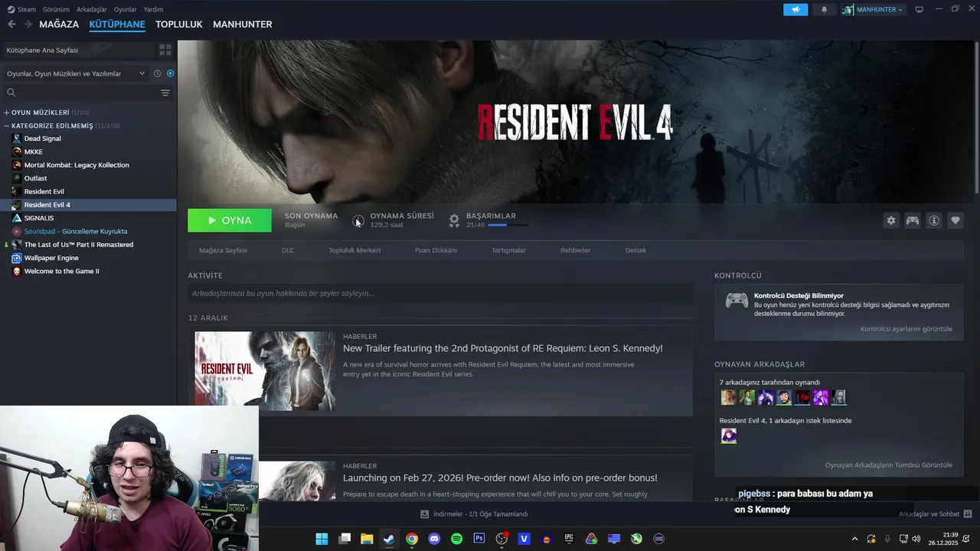Open the library collections grid view icon
This screenshot has width=980, height=551.
165,50
